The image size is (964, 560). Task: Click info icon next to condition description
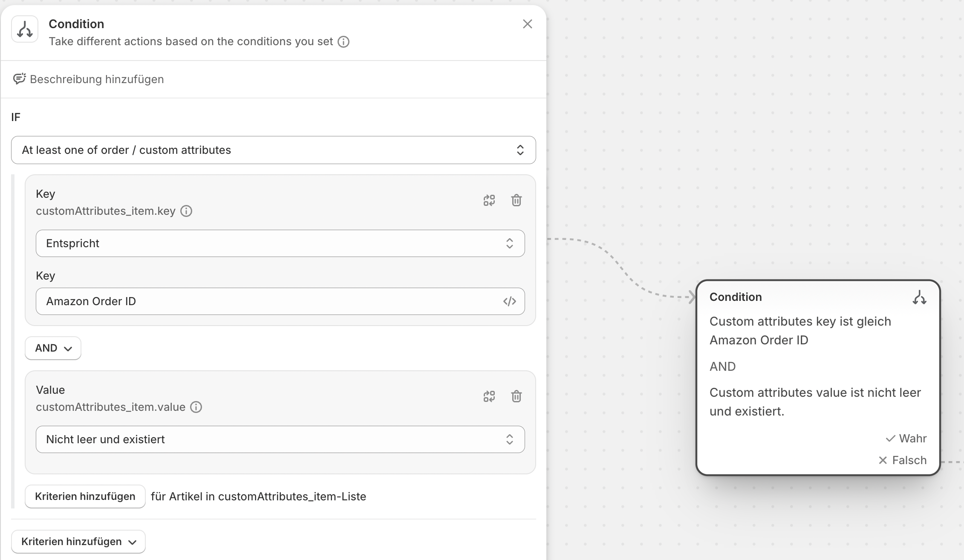[343, 42]
